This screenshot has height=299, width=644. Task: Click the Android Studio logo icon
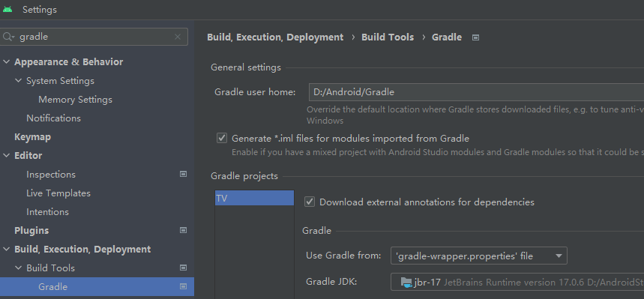pos(7,10)
